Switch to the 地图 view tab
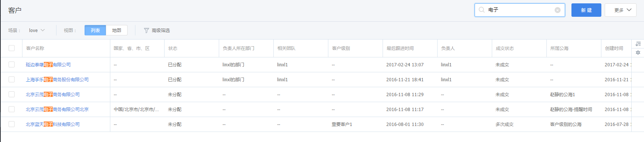 pyautogui.click(x=117, y=30)
